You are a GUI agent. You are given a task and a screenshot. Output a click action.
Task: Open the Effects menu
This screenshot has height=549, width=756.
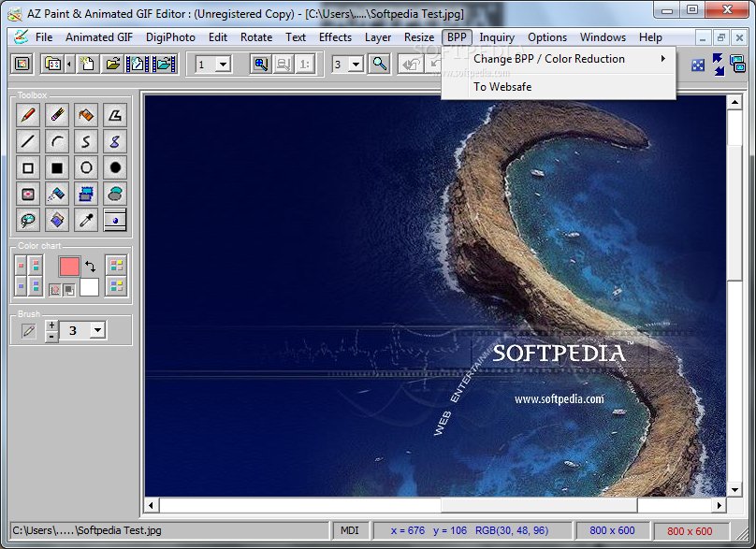tap(335, 37)
